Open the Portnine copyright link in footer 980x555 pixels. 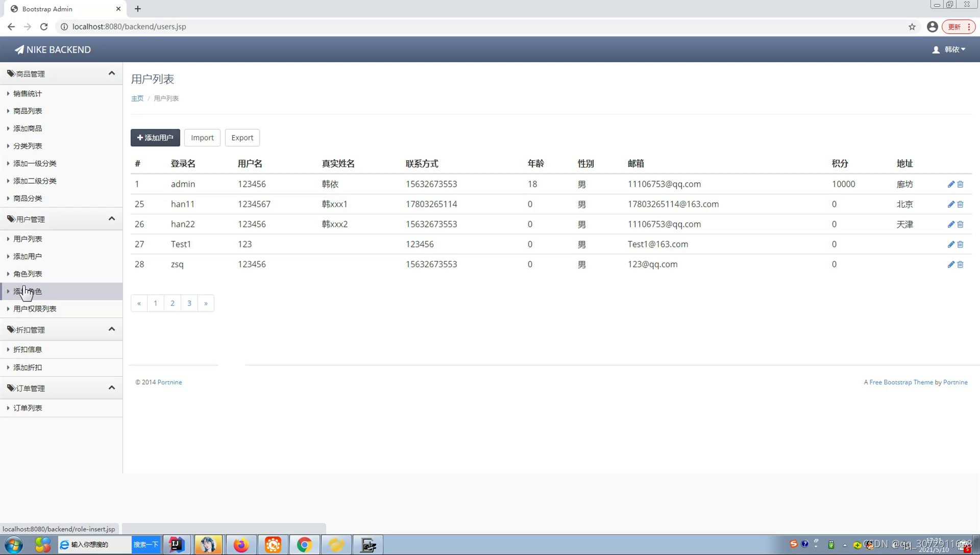169,382
